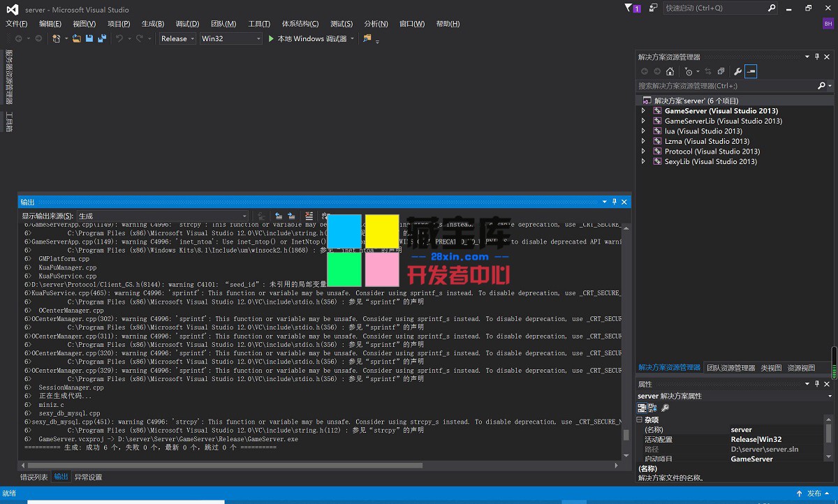838x504 pixels.
Task: Open the New Project dropdown arrow
Action: (x=66, y=38)
